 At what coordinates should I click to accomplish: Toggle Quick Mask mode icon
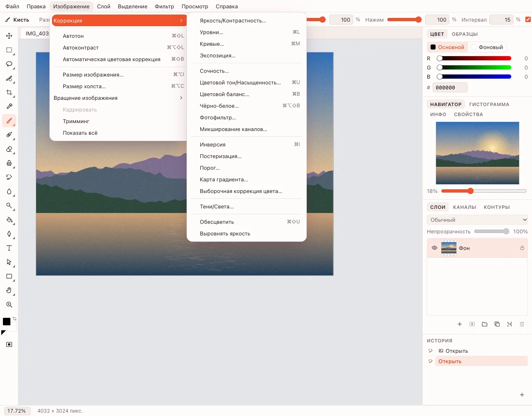(x=9, y=344)
